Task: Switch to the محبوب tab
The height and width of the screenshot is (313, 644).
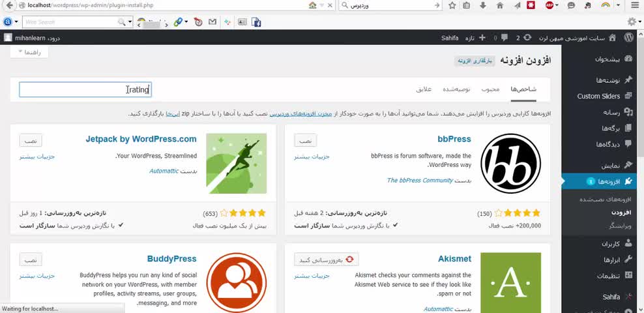Action: pos(490,89)
